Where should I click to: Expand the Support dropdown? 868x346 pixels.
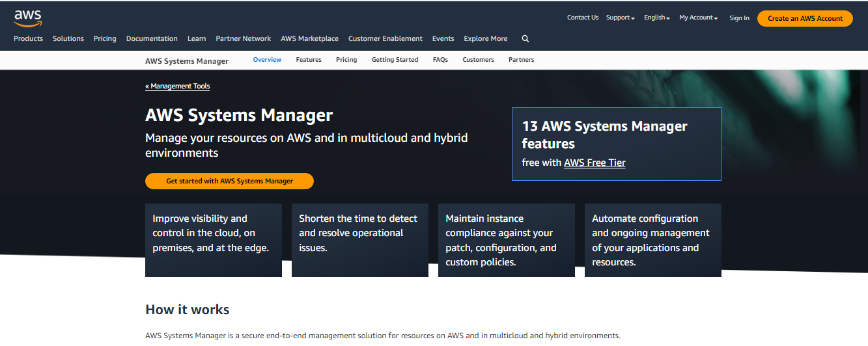[620, 18]
